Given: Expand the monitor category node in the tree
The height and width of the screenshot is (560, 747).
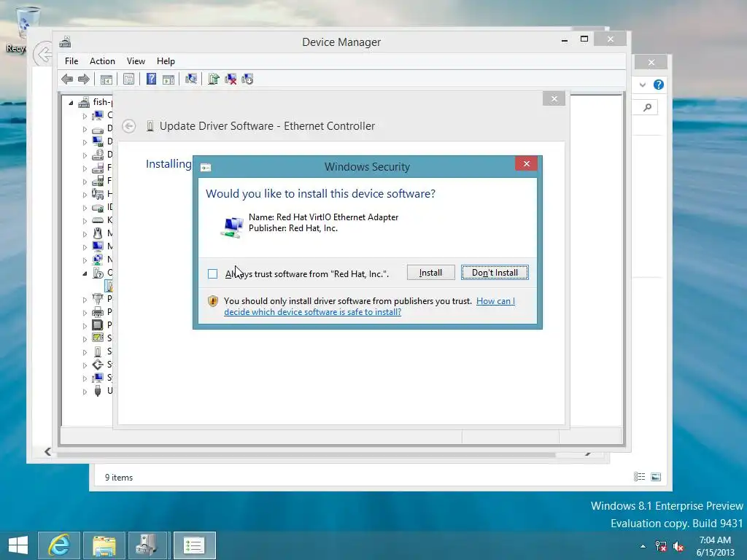Looking at the screenshot, I should coord(85,246).
